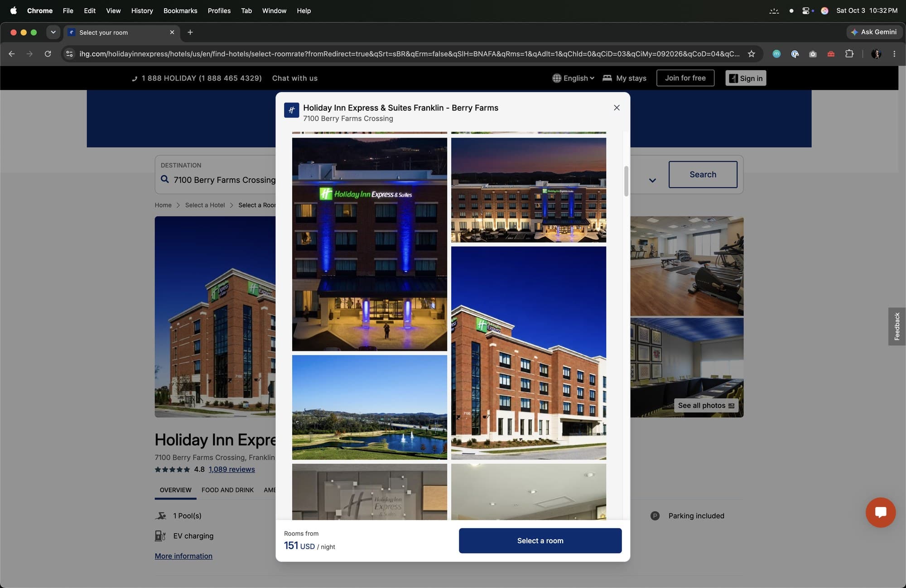Click the Sign in button
Screen dimensions: 906x588
click(746, 78)
